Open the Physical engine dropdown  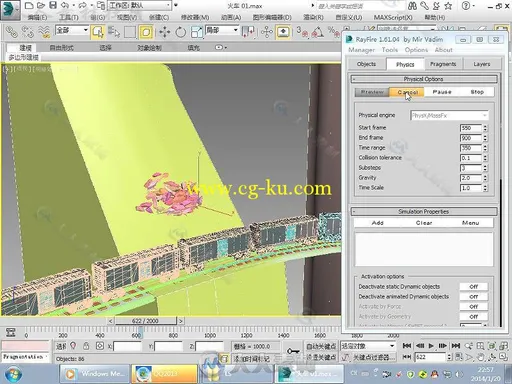click(449, 115)
